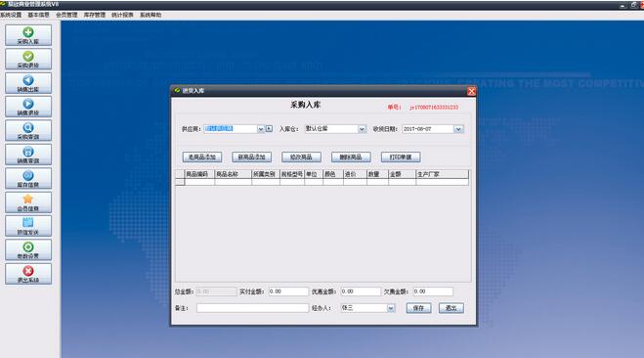Open 采购查询 from the magnifier sidebar icon
644x358 pixels.
tap(28, 131)
